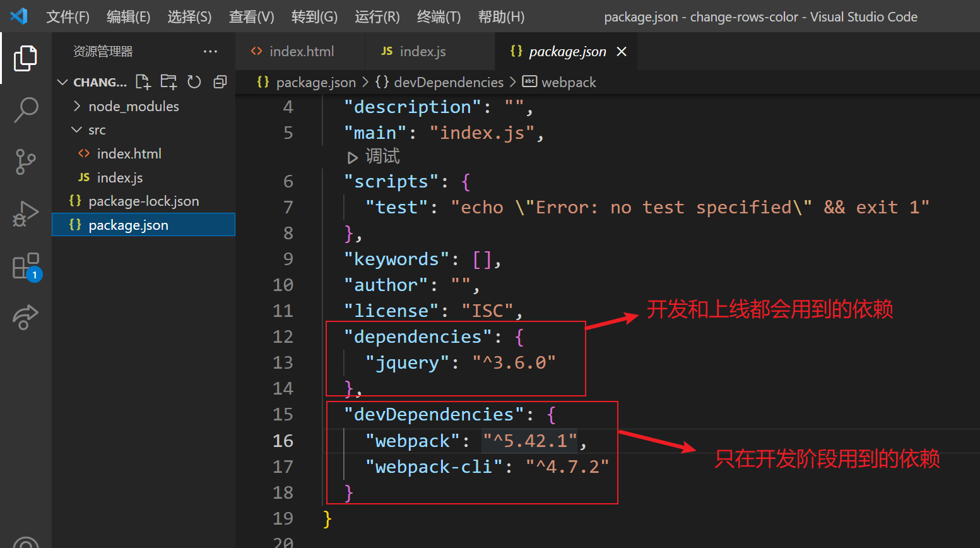Open the 编辑(E) menu
The height and width of the screenshot is (548, 980).
pyautogui.click(x=129, y=17)
